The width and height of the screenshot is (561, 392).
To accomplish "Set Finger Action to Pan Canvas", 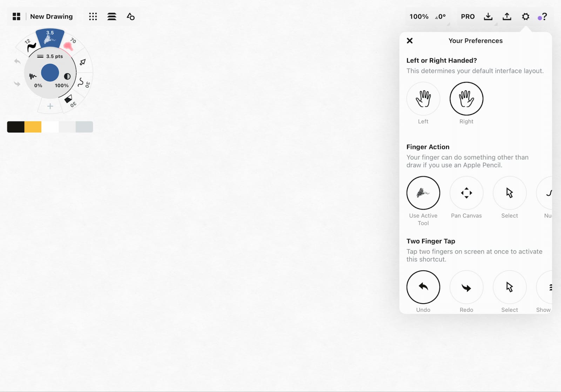I will point(466,193).
